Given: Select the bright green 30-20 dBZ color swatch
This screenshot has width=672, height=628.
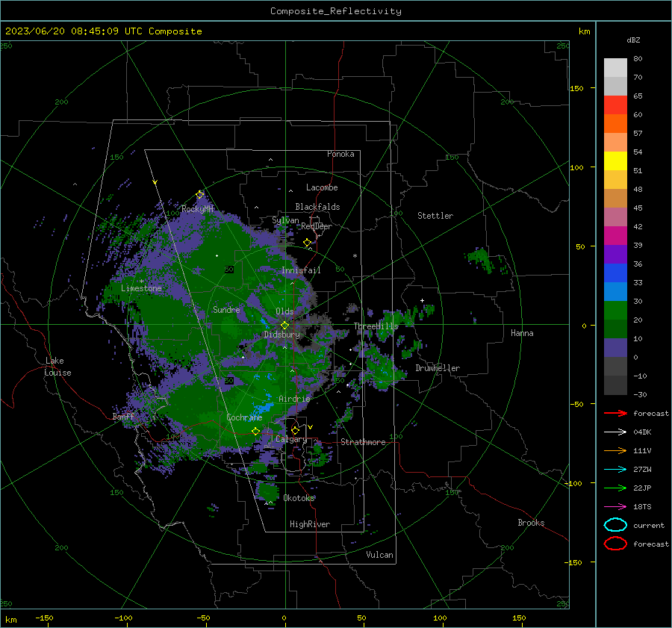Looking at the screenshot, I should (615, 311).
